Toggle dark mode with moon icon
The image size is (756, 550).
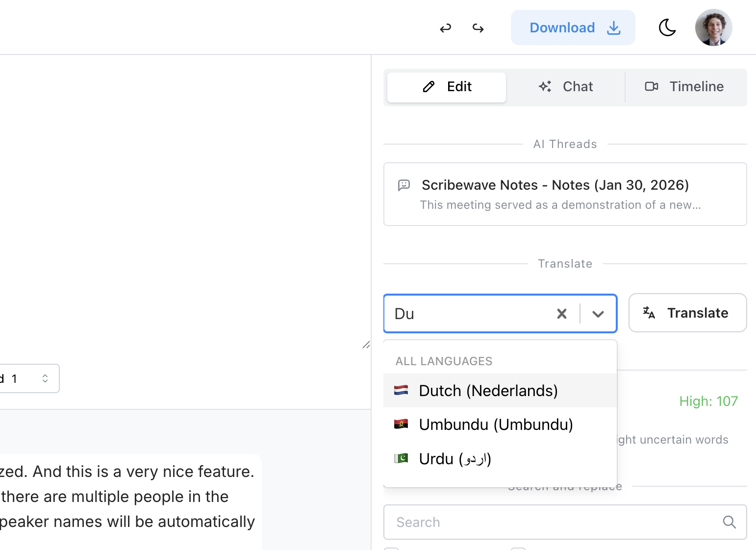pyautogui.click(x=667, y=28)
